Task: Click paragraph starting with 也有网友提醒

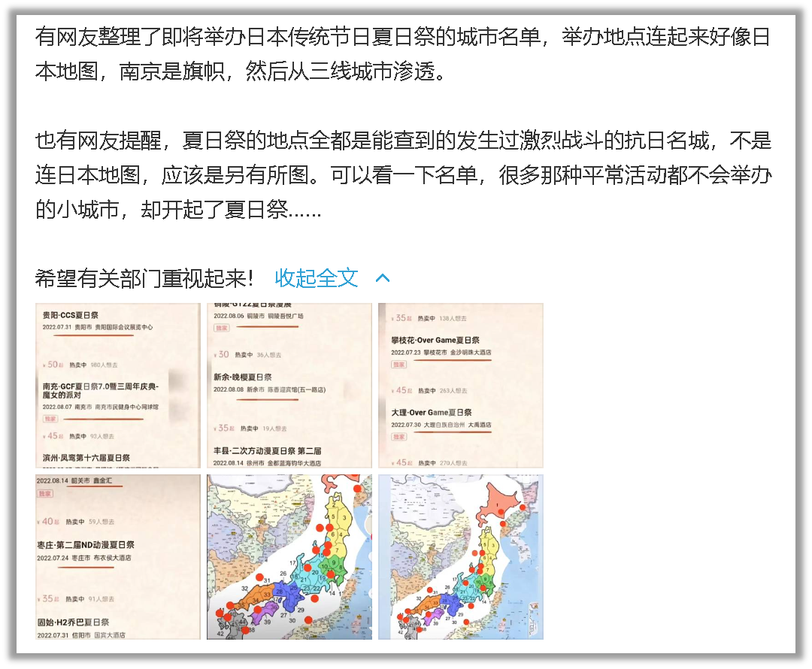Action: [404, 175]
